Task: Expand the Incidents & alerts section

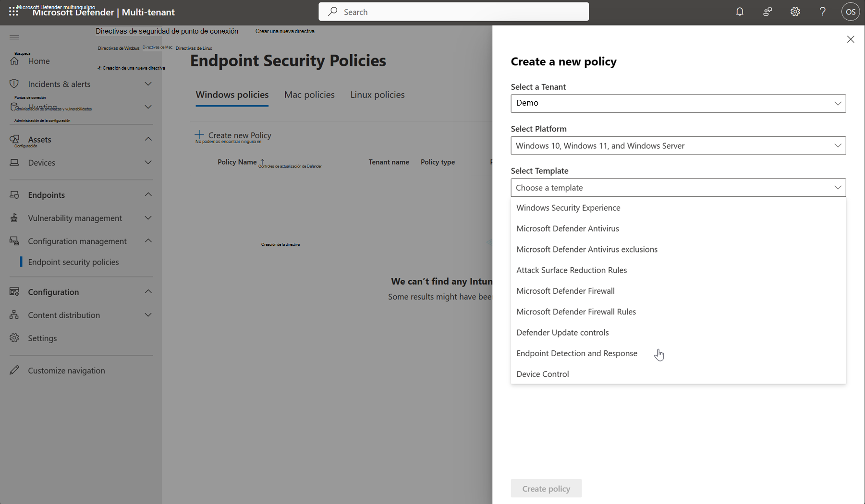Action: 148,84
